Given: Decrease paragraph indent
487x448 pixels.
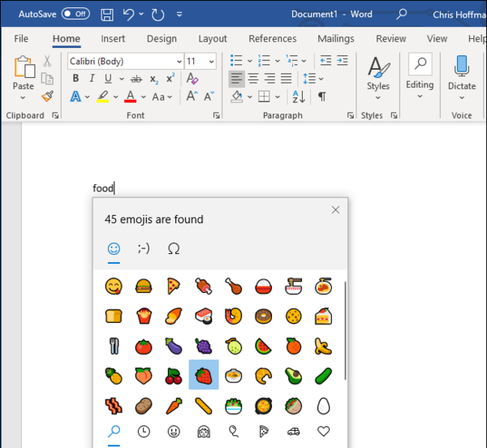Looking at the screenshot, I should pos(325,61).
